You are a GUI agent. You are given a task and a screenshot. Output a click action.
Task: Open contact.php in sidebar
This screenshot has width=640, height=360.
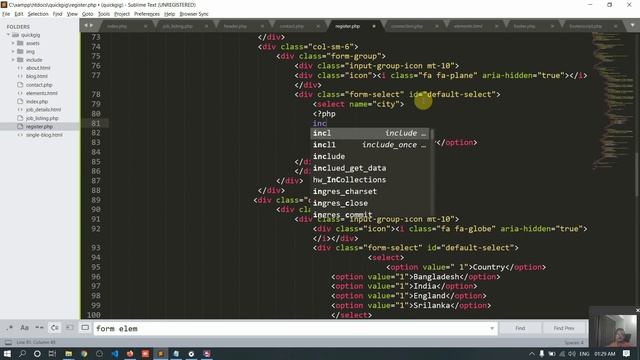(39, 85)
